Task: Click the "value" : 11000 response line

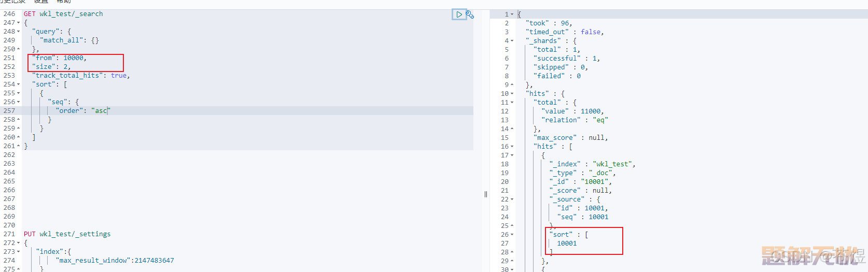Action: [x=573, y=111]
